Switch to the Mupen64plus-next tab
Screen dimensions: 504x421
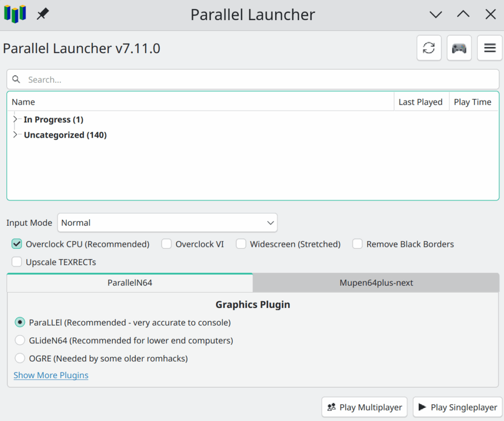pos(376,283)
